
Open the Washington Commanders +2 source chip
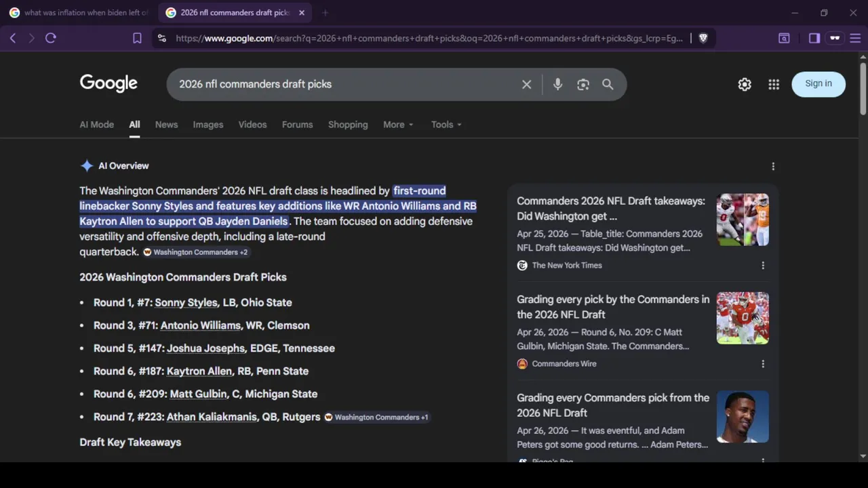195,252
